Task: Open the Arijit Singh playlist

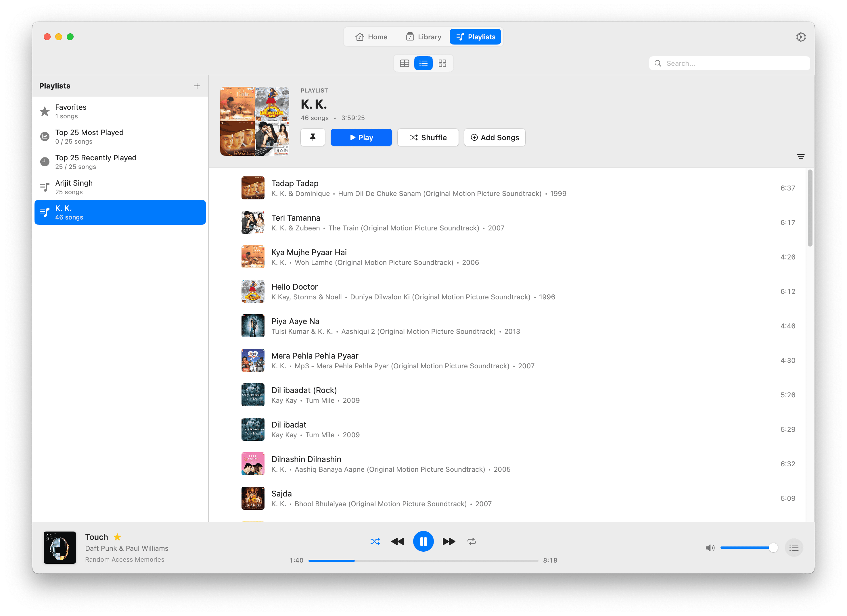Action: click(120, 187)
